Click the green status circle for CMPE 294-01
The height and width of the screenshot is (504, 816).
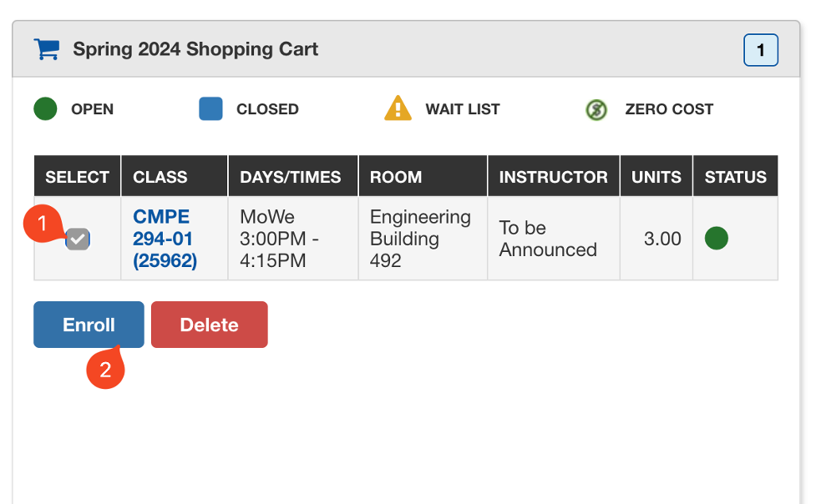(716, 239)
